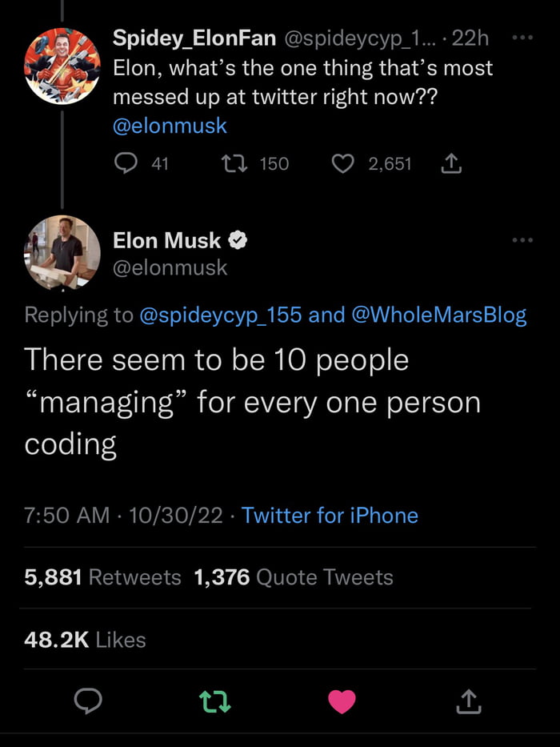Show the 48.2K Likes list
This screenshot has width=560, height=747.
(86, 640)
